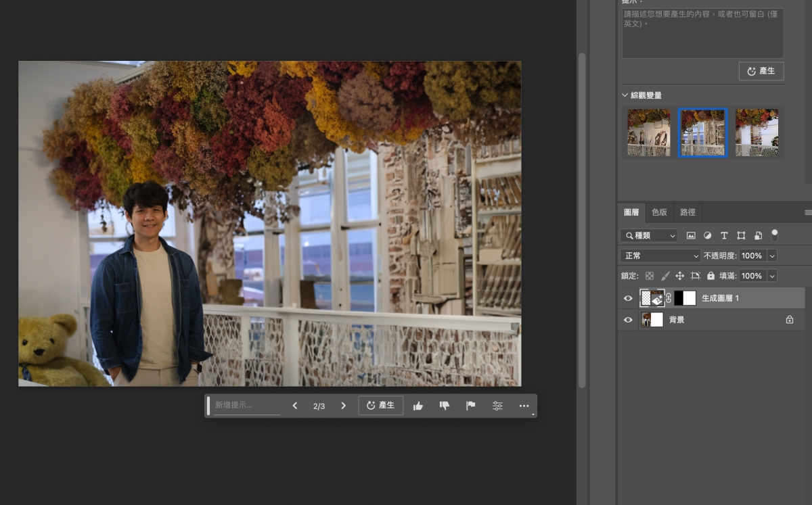Filter layers by adjustment layer icon
The height and width of the screenshot is (505, 812).
tap(707, 236)
